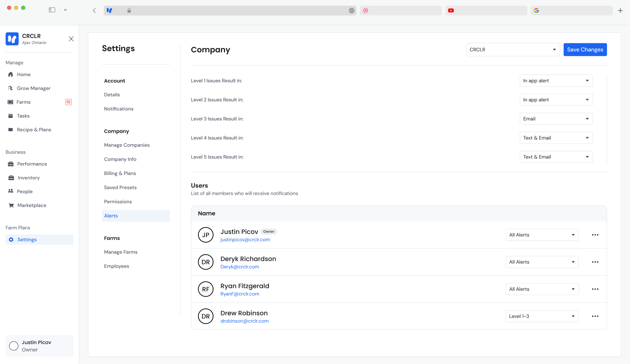
Task: Click the Tasks calendar icon
Action: [x=11, y=116]
